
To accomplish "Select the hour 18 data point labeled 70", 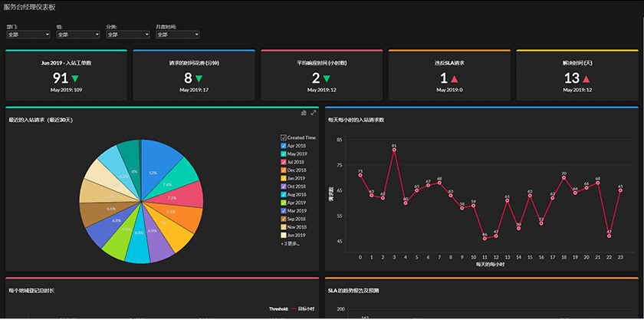I will (x=564, y=178).
